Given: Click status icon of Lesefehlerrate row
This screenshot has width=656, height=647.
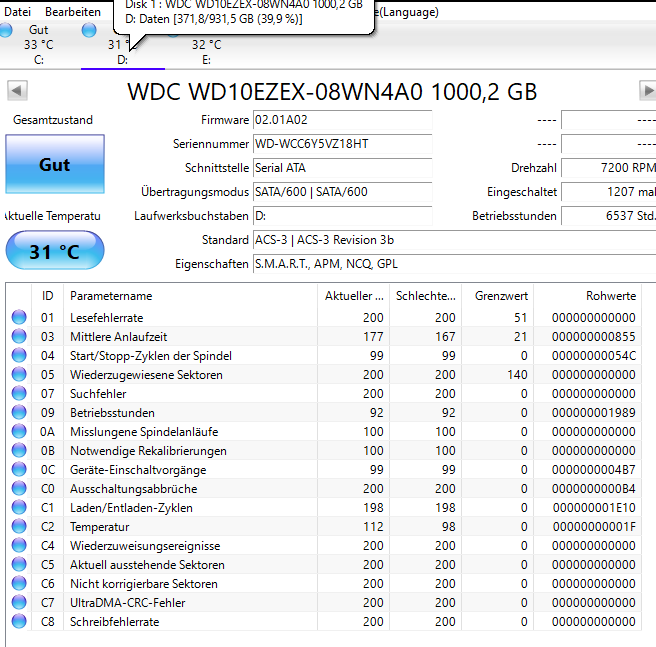Looking at the screenshot, I should click(x=19, y=317).
